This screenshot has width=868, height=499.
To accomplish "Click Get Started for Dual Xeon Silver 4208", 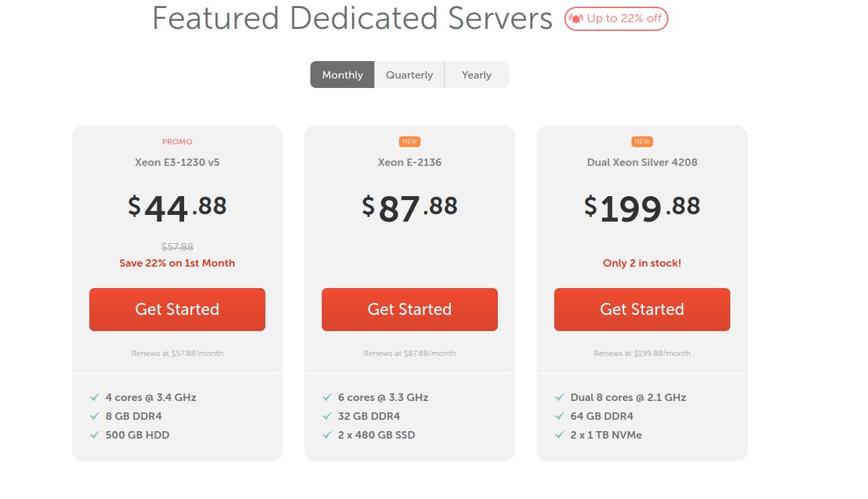I will (642, 309).
